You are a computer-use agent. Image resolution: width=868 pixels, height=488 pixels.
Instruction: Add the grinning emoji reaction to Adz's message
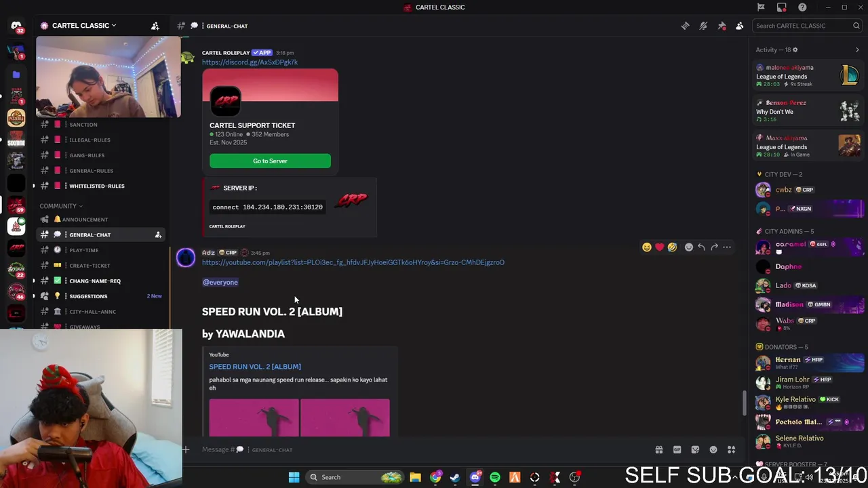pyautogui.click(x=646, y=247)
